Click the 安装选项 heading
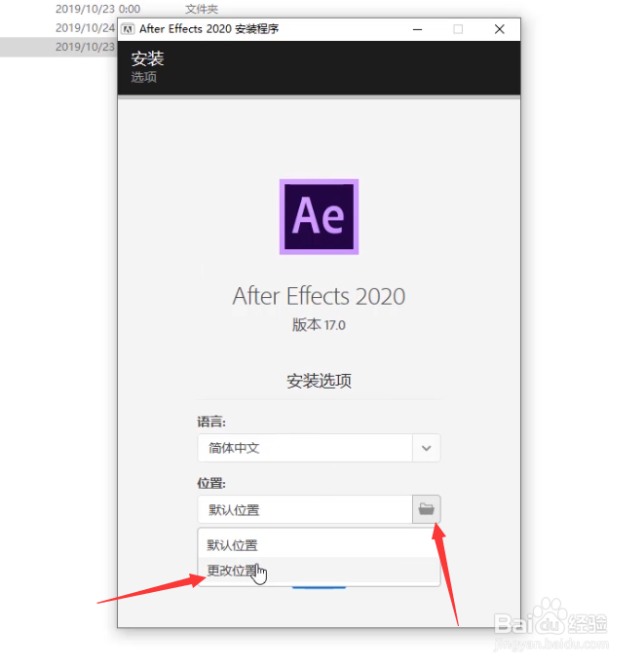The image size is (644, 666). coord(319,381)
